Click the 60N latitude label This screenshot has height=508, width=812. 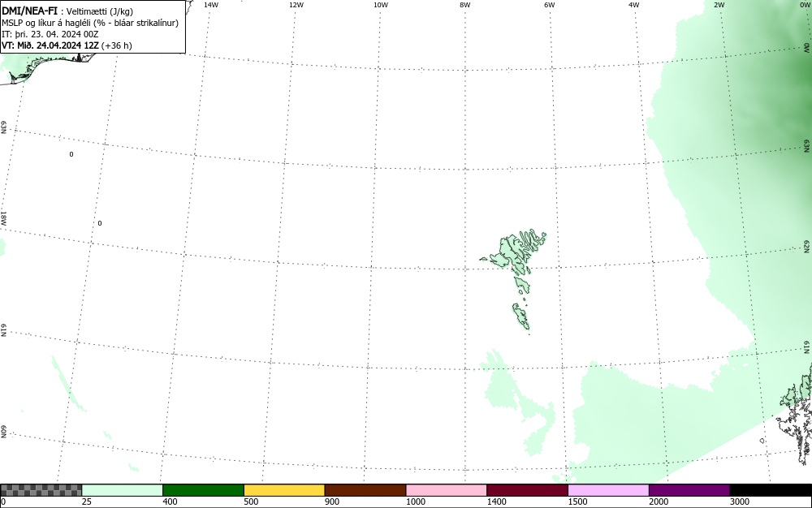pos(3,433)
